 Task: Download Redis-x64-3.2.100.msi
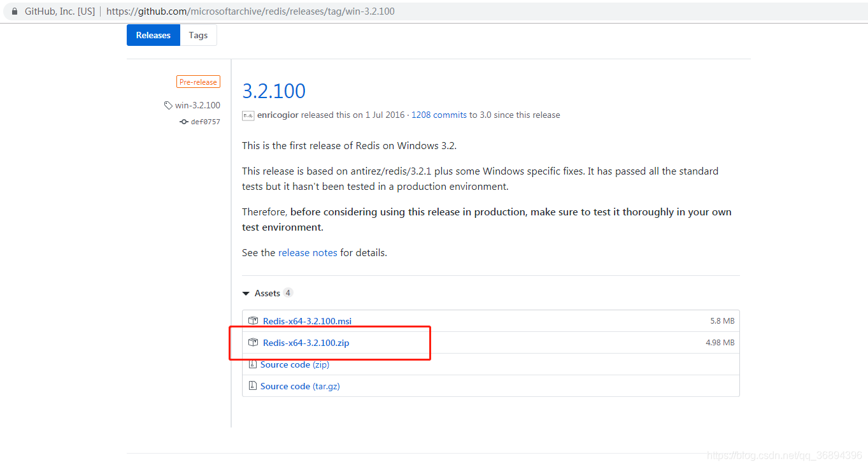click(307, 321)
